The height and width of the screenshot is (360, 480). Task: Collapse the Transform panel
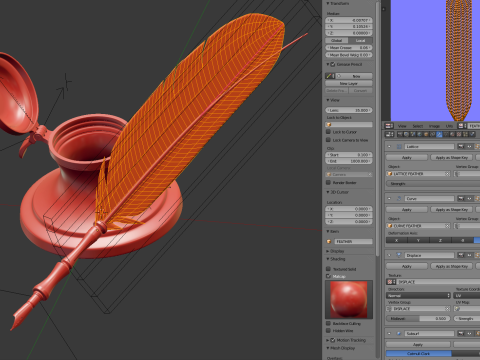point(328,3)
